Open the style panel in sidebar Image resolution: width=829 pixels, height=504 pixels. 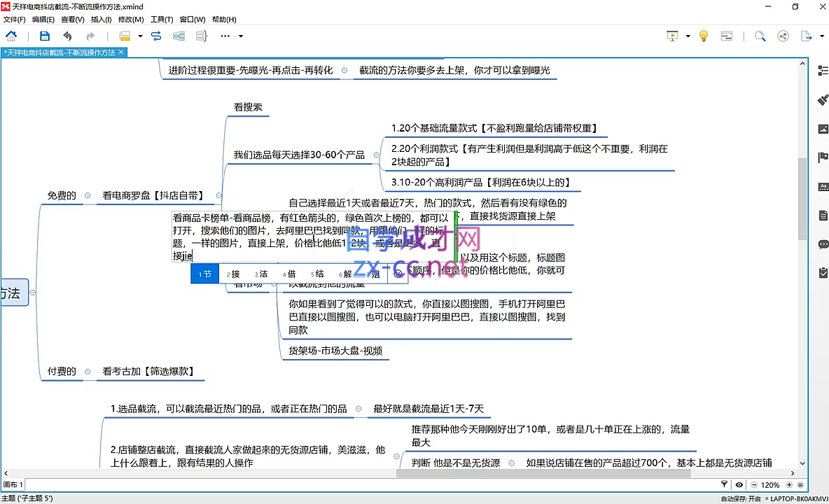point(823,186)
